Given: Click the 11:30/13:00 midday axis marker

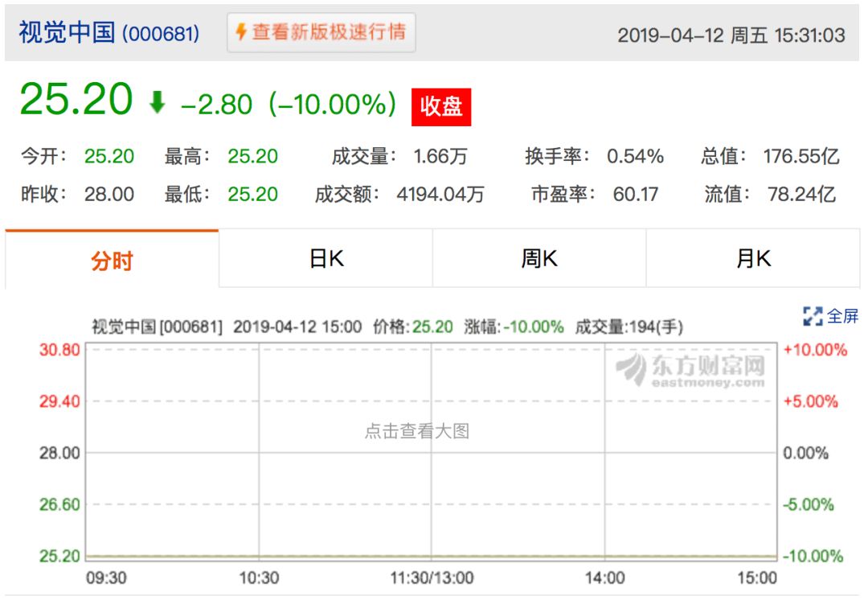Looking at the screenshot, I should tap(432, 578).
